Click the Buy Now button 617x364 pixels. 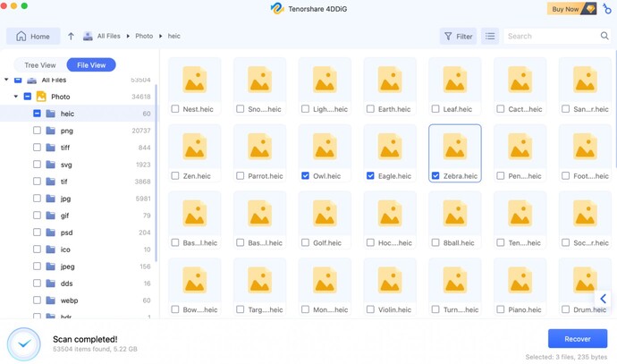pyautogui.click(x=571, y=9)
